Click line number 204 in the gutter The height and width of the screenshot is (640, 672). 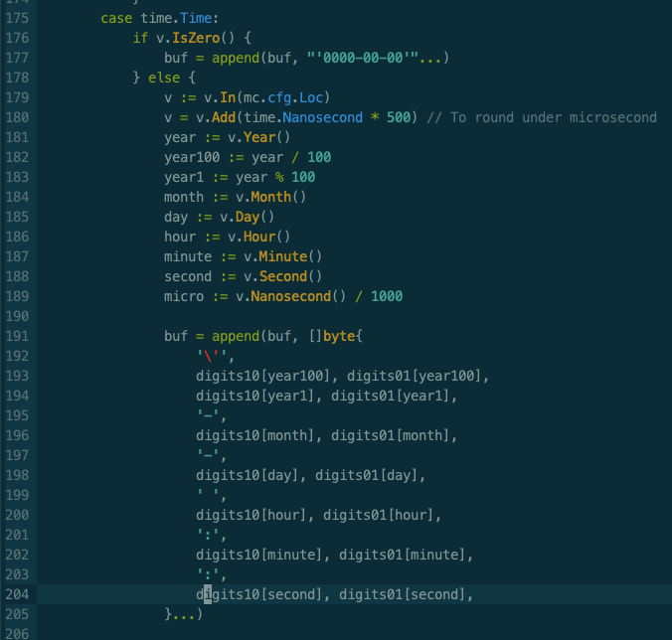(17, 594)
